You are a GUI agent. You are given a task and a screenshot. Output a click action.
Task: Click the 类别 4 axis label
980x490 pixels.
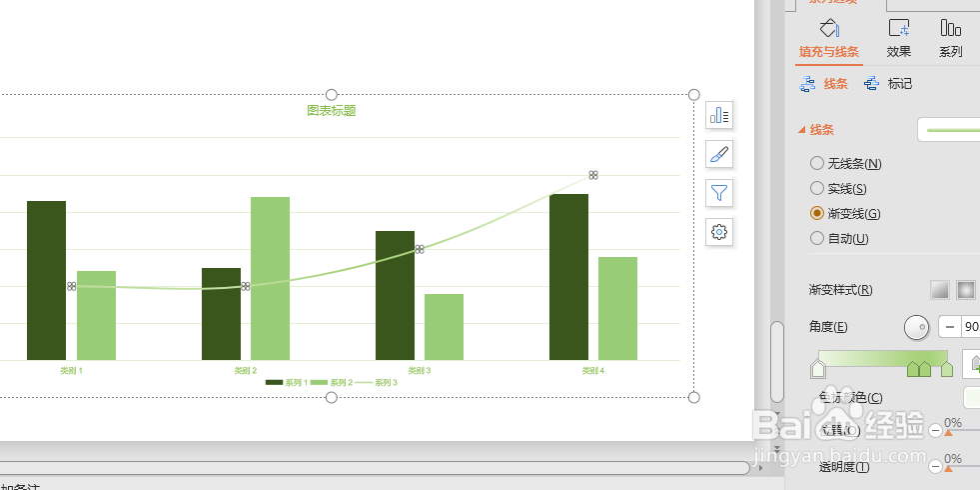point(593,370)
